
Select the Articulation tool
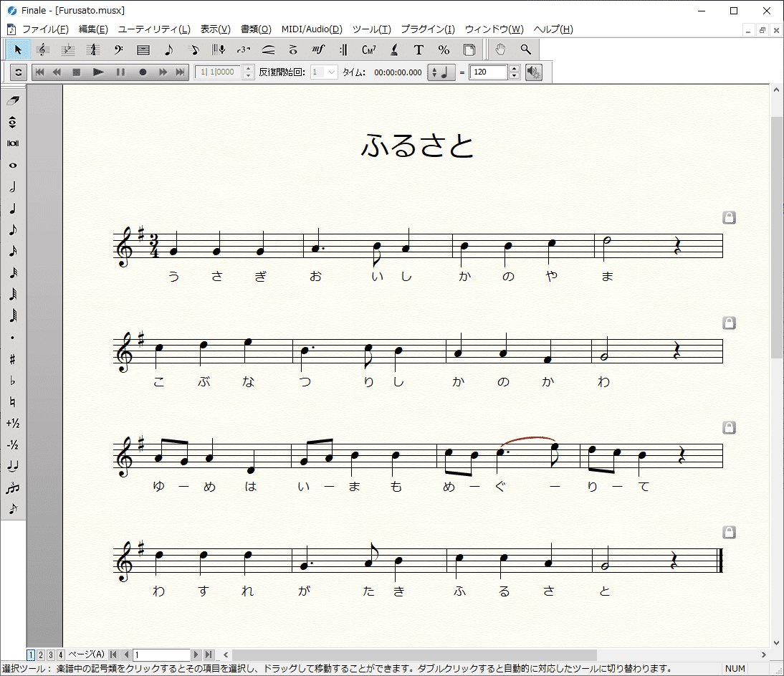pyautogui.click(x=294, y=49)
